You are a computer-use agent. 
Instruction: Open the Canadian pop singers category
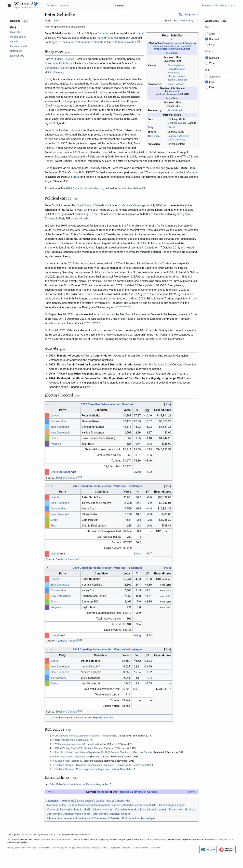point(172,805)
